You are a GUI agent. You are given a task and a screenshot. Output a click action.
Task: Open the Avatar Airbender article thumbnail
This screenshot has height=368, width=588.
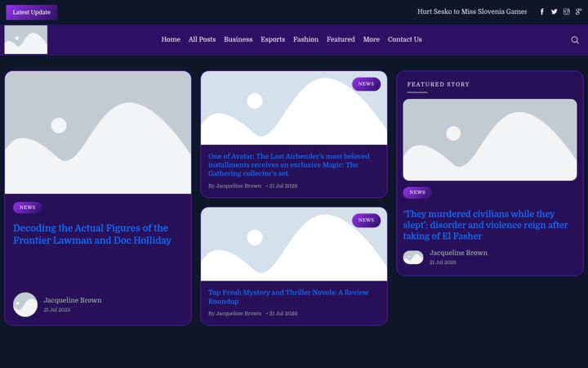tap(294, 108)
